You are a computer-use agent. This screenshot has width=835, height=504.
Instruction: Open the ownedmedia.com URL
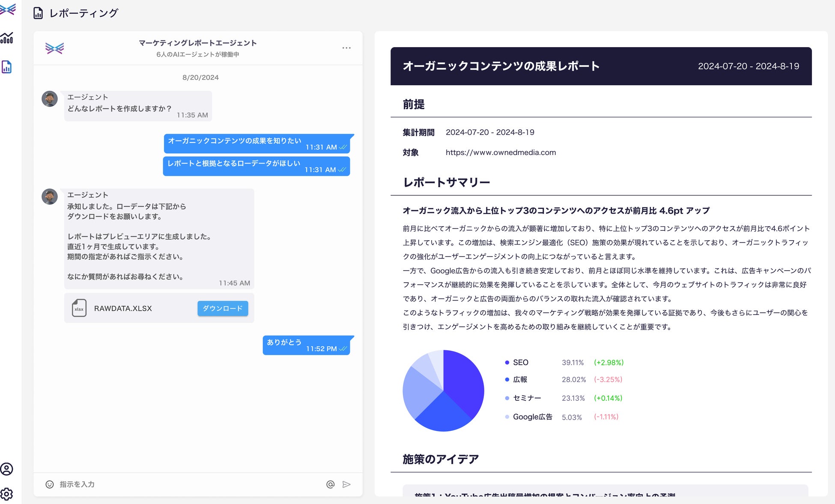point(501,152)
